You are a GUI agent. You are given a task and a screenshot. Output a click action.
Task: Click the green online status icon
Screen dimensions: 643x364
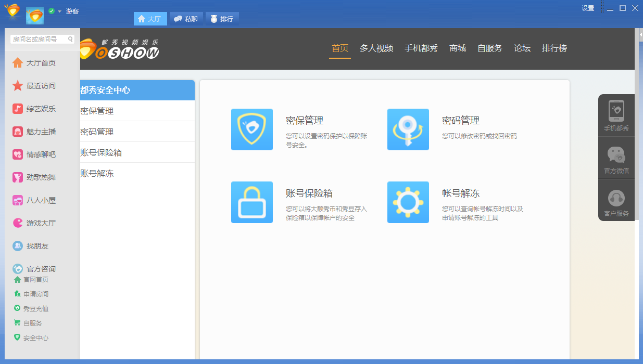pyautogui.click(x=52, y=11)
